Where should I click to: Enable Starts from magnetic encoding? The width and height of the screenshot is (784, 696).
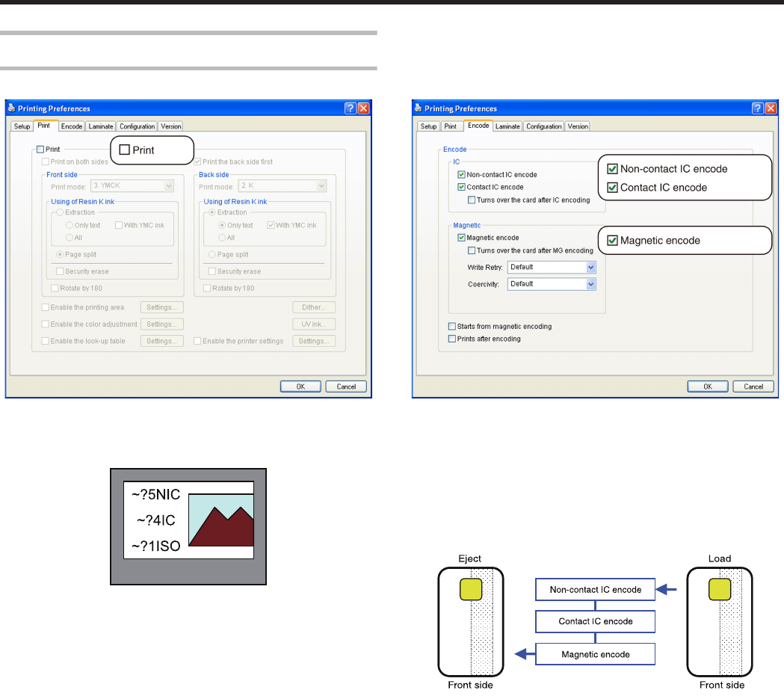pyautogui.click(x=452, y=326)
